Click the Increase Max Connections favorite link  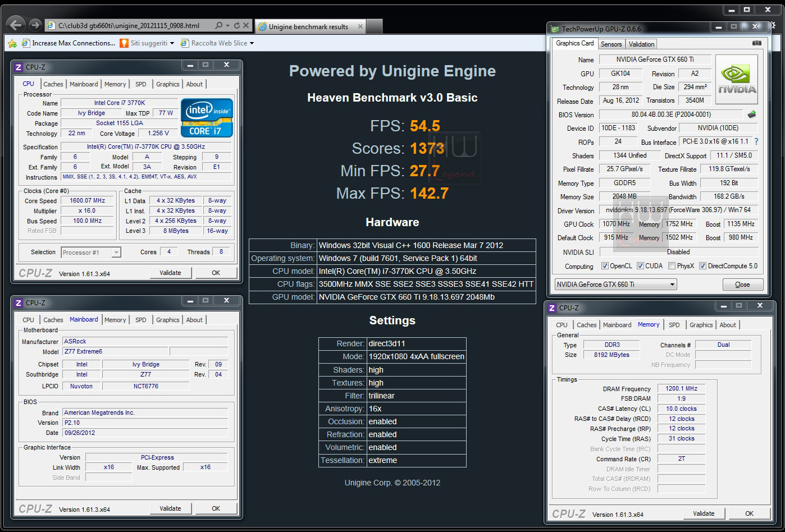click(68, 43)
